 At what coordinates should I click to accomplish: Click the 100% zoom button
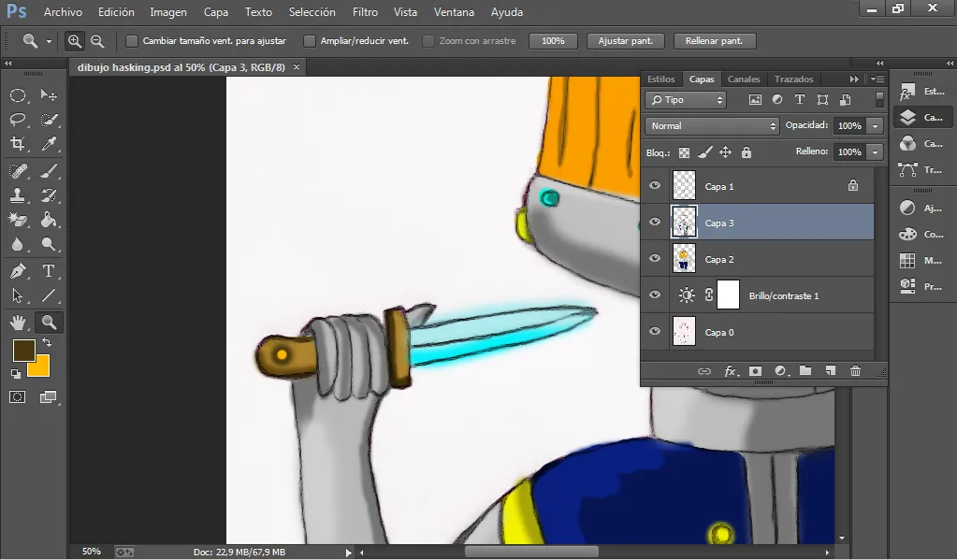pos(553,41)
